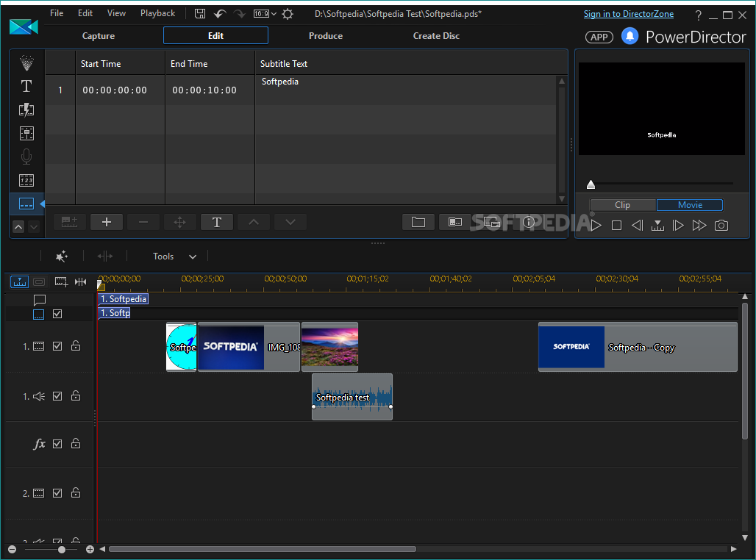
Task: Open the 16:9 aspect ratio dropdown
Action: pos(265,13)
